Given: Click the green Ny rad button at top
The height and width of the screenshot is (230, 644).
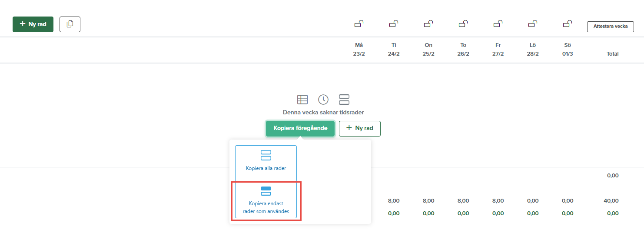Looking at the screenshot, I should [33, 24].
